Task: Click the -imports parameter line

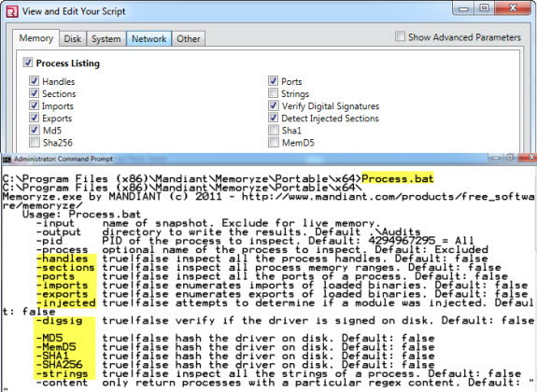Action: pyautogui.click(x=282, y=286)
